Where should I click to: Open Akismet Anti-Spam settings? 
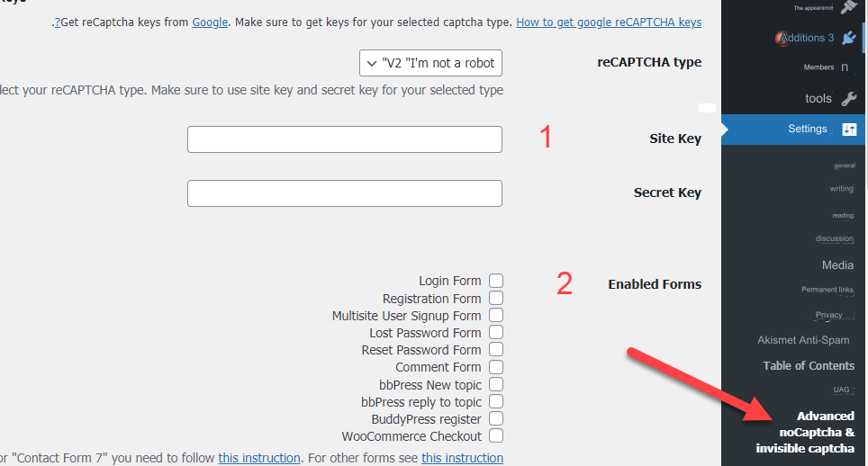pyautogui.click(x=803, y=340)
